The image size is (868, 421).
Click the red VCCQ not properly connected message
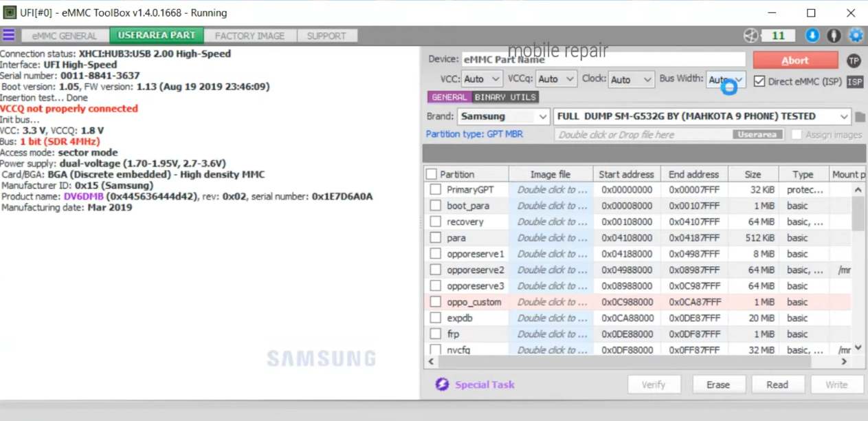click(69, 108)
